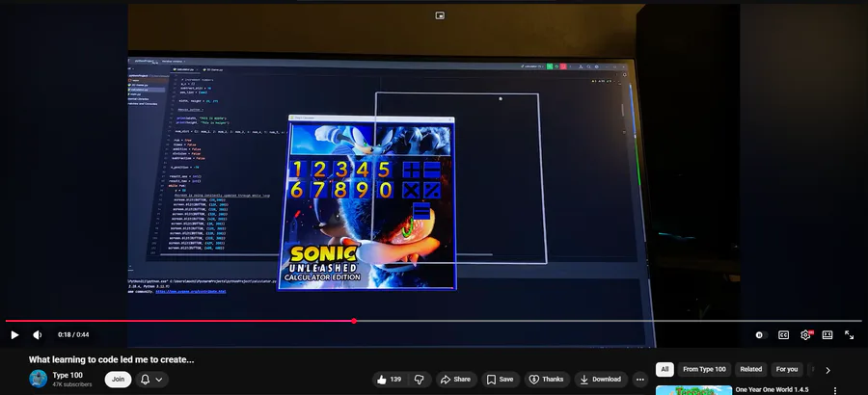Click the calculator's '1' digit in the video
The image size is (868, 395).
(x=299, y=169)
